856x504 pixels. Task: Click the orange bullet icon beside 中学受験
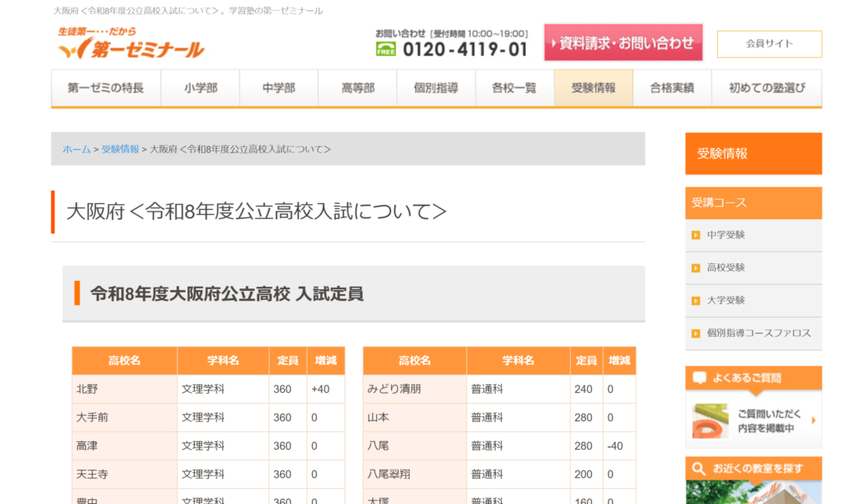[x=695, y=236]
